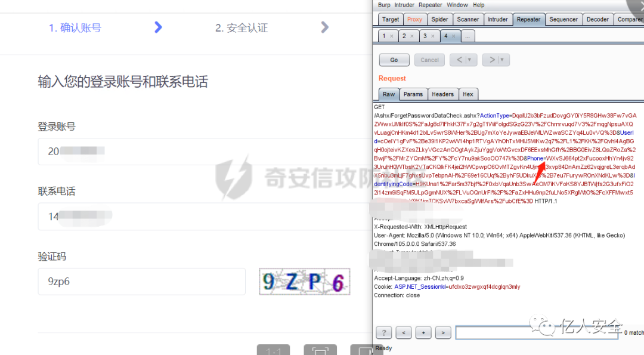Switch to the Scanner tab
Screen dimensions: 644x355
(x=468, y=19)
